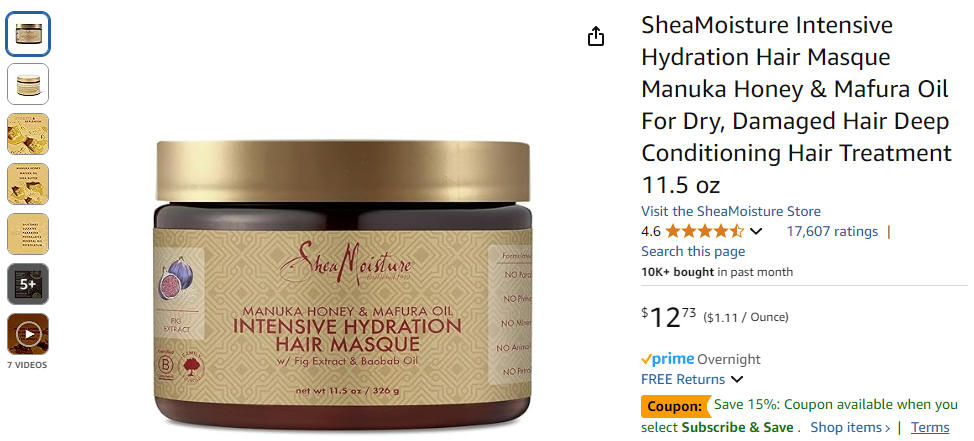Viewport: 974px width, 441px height.
Task: Select the second jar thumbnail
Action: [x=28, y=84]
